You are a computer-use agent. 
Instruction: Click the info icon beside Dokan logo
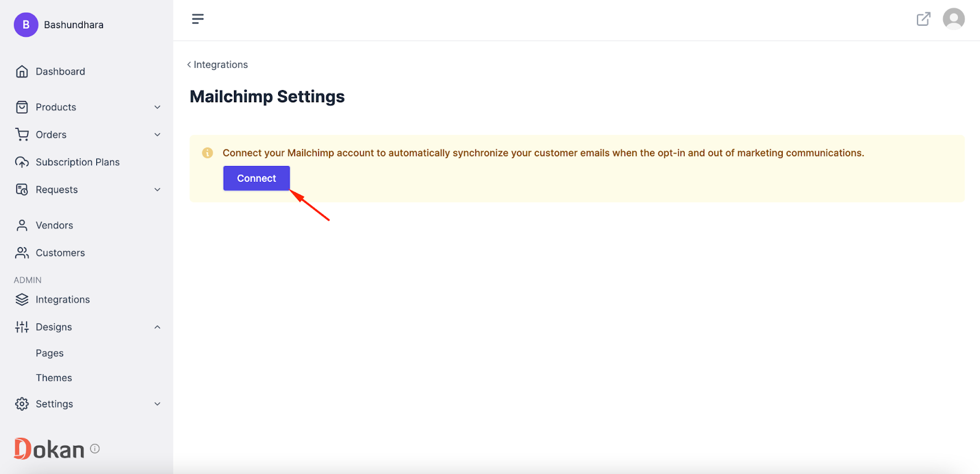pyautogui.click(x=95, y=448)
